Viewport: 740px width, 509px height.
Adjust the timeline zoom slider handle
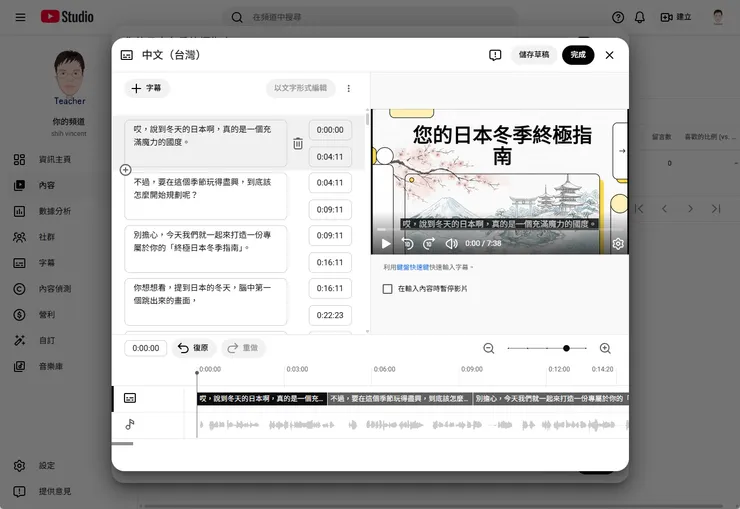coord(566,349)
